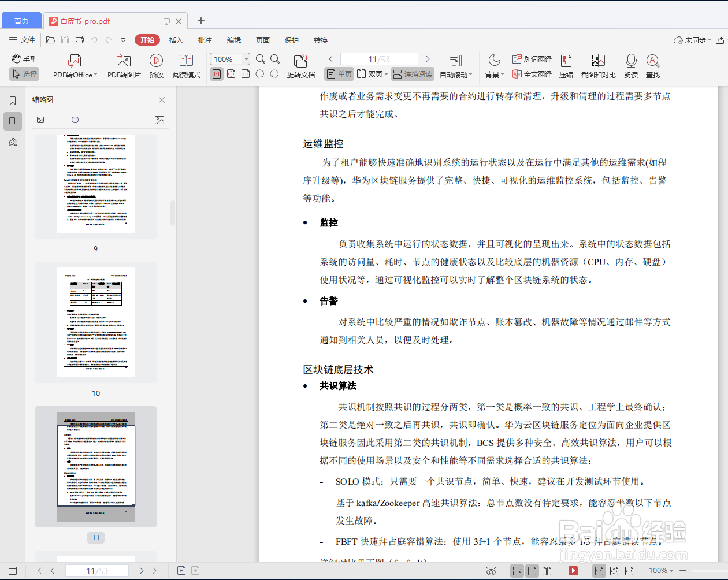Switch to the 转换 ribbon tab
728x580 pixels.
[x=321, y=40]
